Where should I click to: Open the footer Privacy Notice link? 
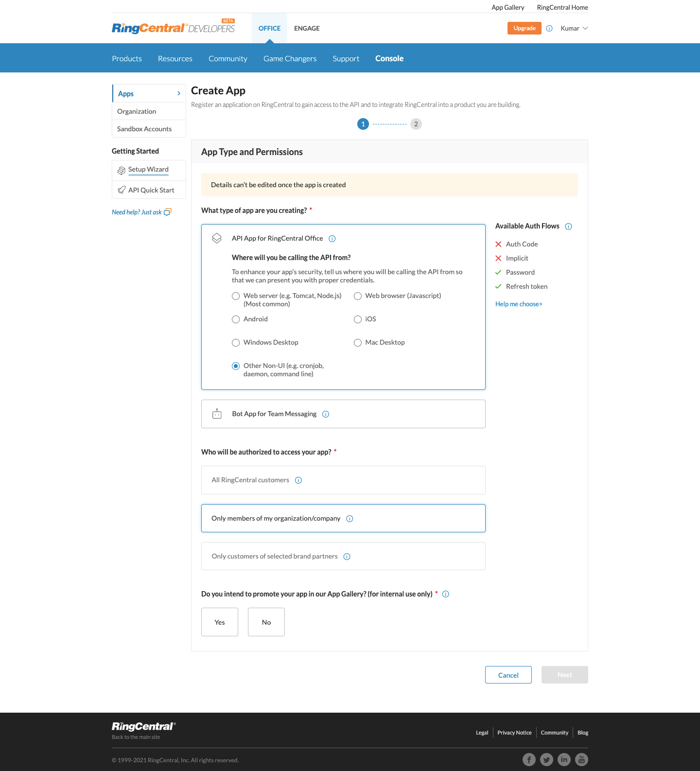[514, 733]
